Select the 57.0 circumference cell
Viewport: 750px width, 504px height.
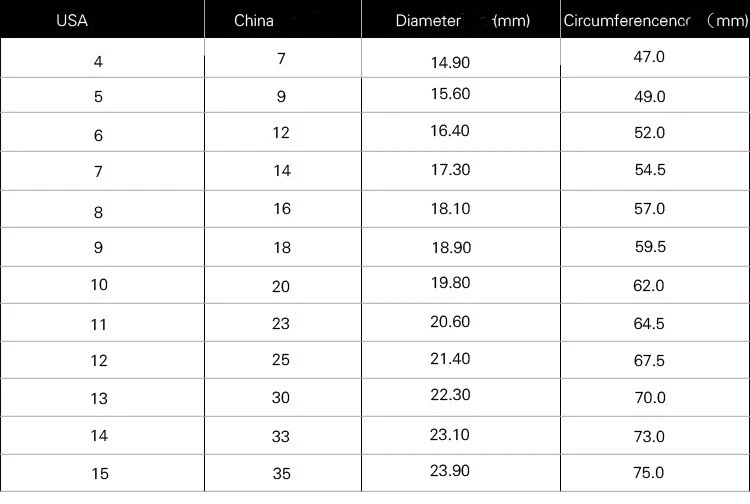pyautogui.click(x=649, y=209)
